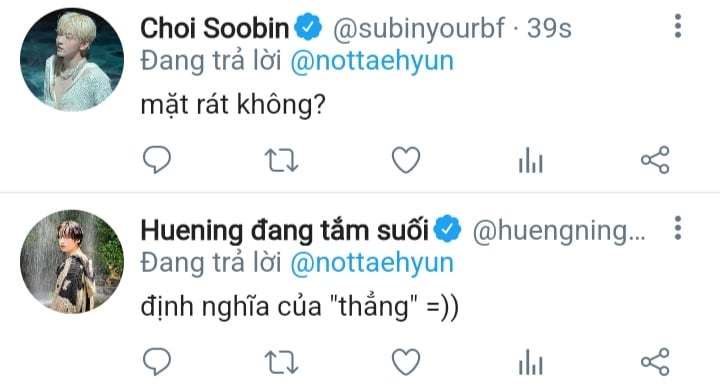View analytics for Huening's tweet
The width and height of the screenshot is (720, 388).
pos(531,362)
